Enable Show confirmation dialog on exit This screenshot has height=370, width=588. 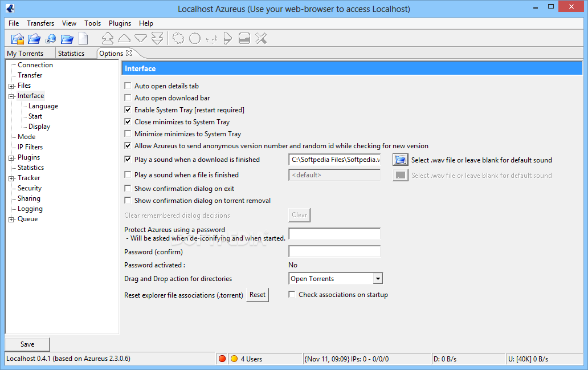coord(128,188)
